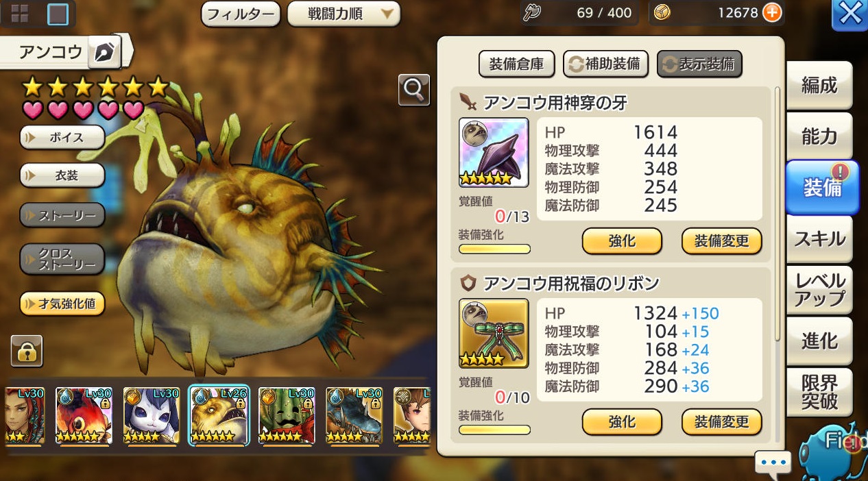The image size is (868, 481).
Task: Click the green ribbon equipment icon
Action: point(494,333)
